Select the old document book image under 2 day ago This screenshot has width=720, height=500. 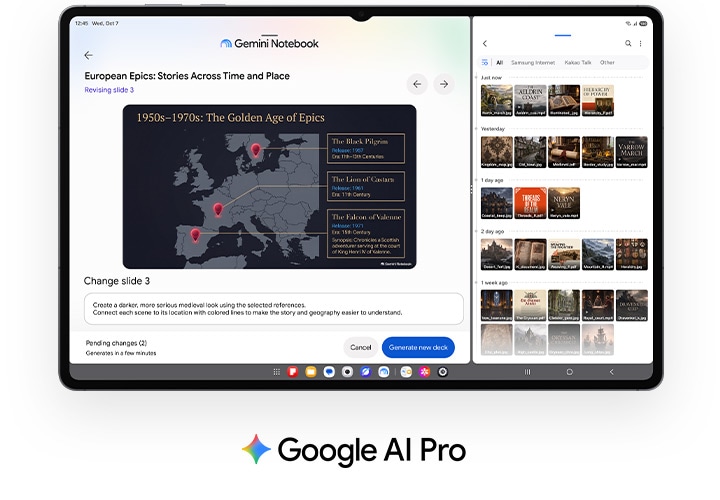[530, 254]
